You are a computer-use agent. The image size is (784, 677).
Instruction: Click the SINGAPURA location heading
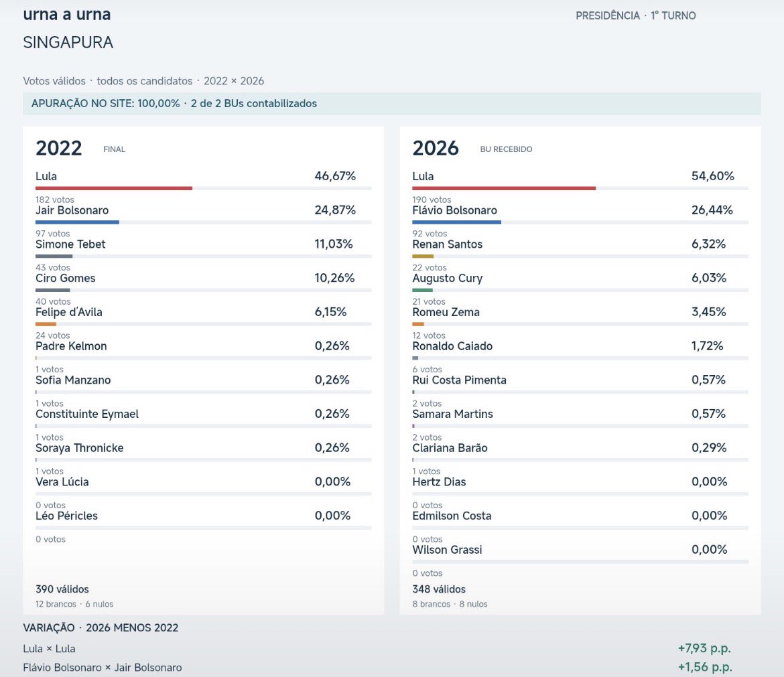coord(68,42)
